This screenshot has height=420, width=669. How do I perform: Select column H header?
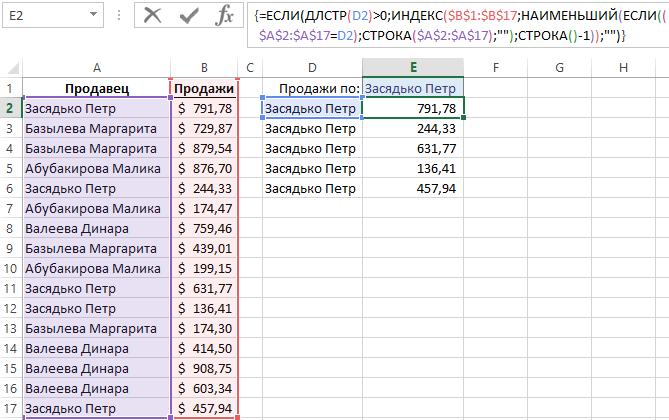[623, 67]
